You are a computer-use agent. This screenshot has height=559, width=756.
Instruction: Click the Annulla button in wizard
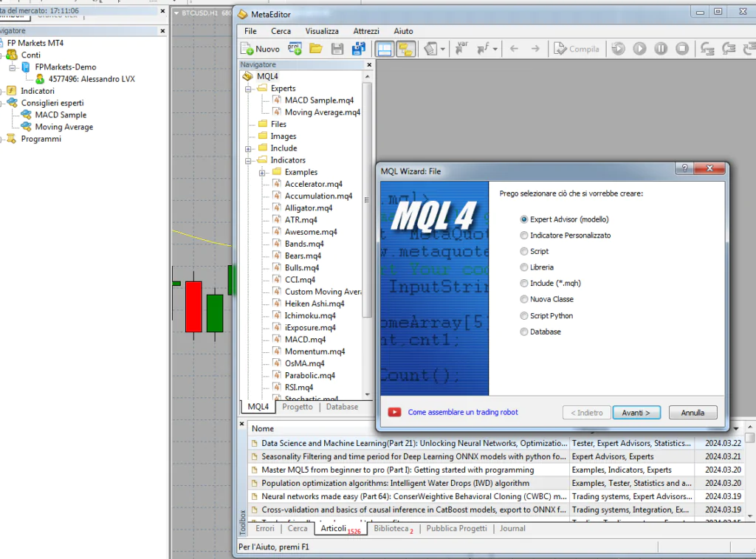693,413
